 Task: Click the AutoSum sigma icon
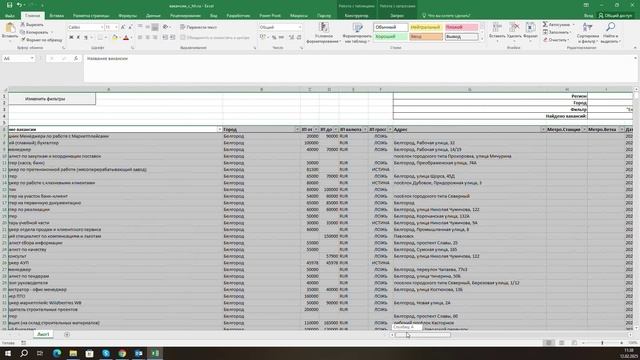point(545,25)
